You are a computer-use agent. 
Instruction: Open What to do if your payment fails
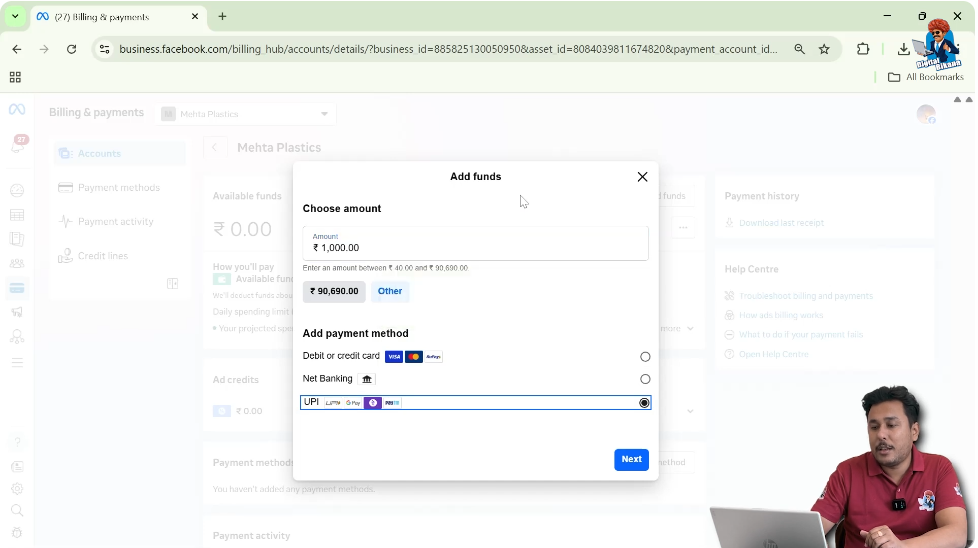800,335
